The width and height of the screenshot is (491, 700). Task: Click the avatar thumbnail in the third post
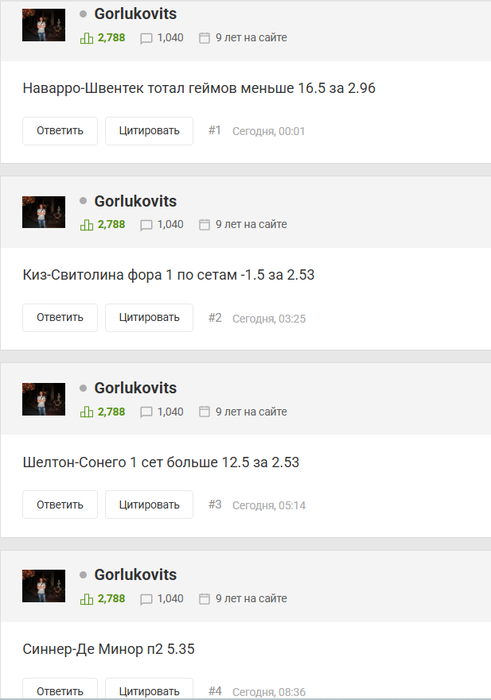44,399
